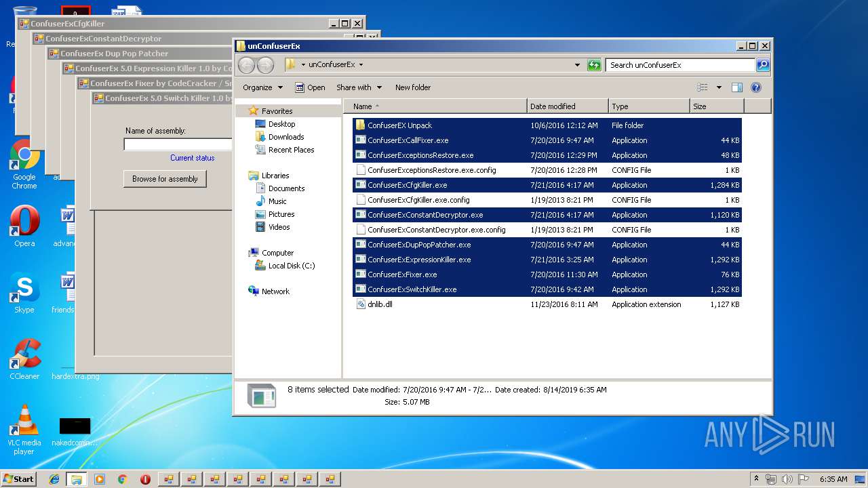Click the search magnifier icon
This screenshot has height=488, width=868.
(x=763, y=65)
